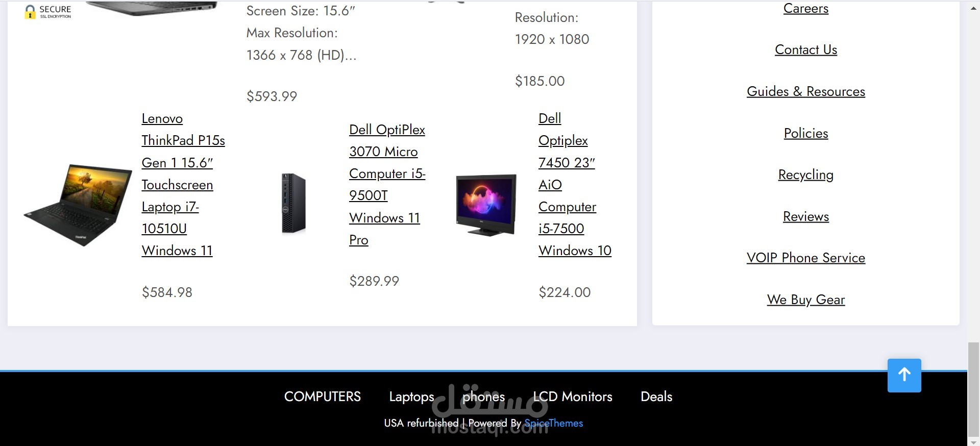Screen dimensions: 980x446
Task: Open the Dell OptiPlex 3070 Micro image
Action: pos(293,203)
